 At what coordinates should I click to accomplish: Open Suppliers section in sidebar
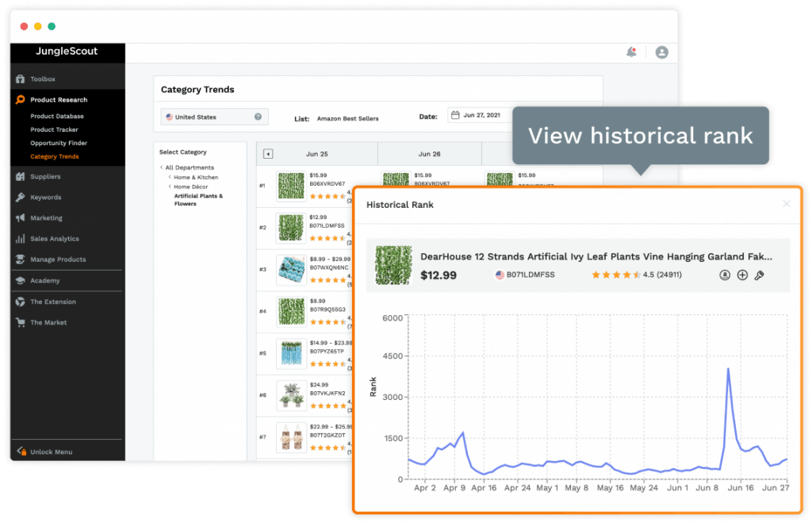[x=45, y=176]
